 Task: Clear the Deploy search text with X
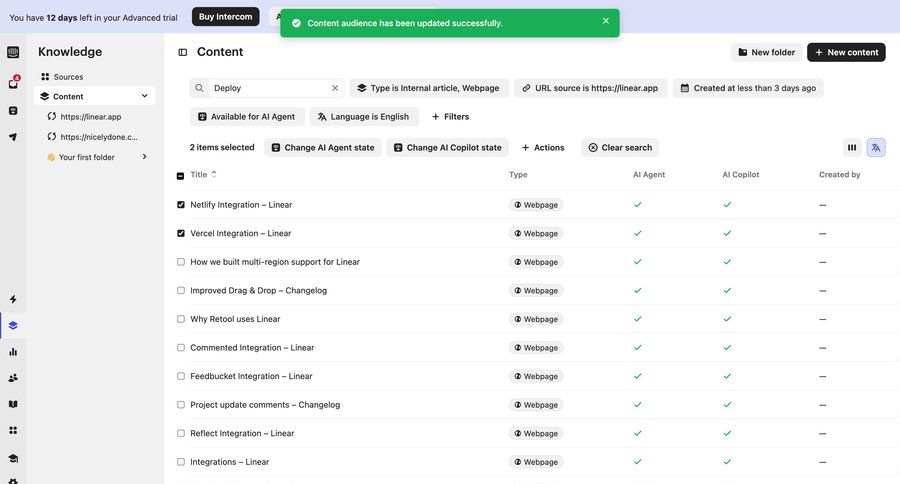(x=335, y=88)
